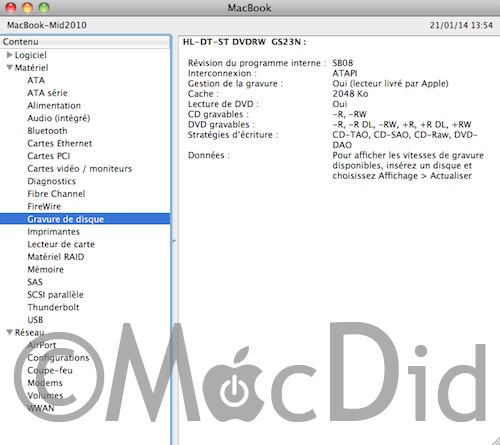Open the Alimentation entry

pyautogui.click(x=54, y=105)
